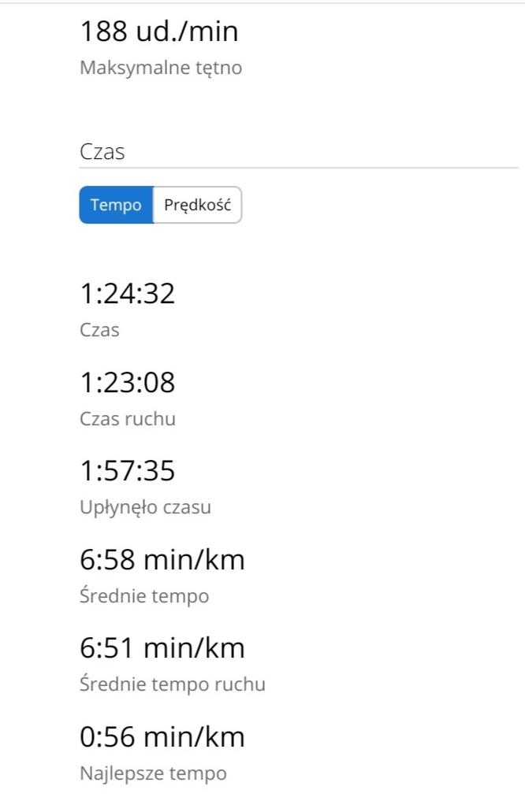525x812 pixels.
Task: Select the Średnie tempo label
Action: point(144,596)
